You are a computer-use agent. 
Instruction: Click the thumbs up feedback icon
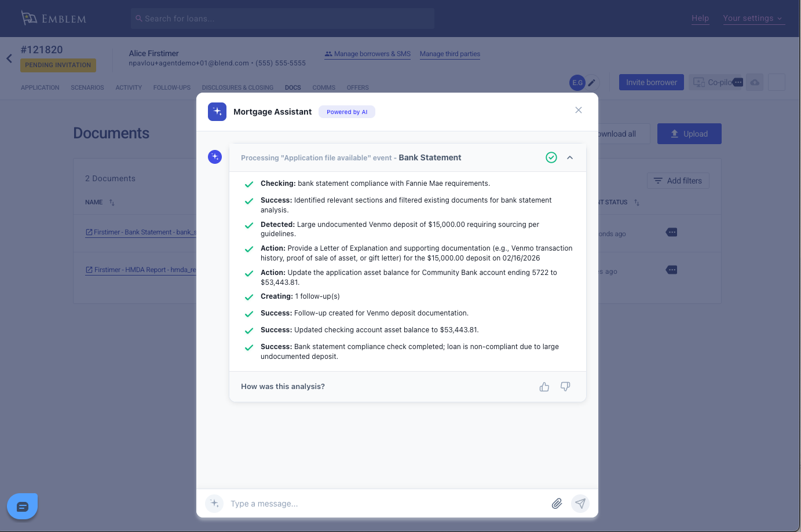coord(544,387)
